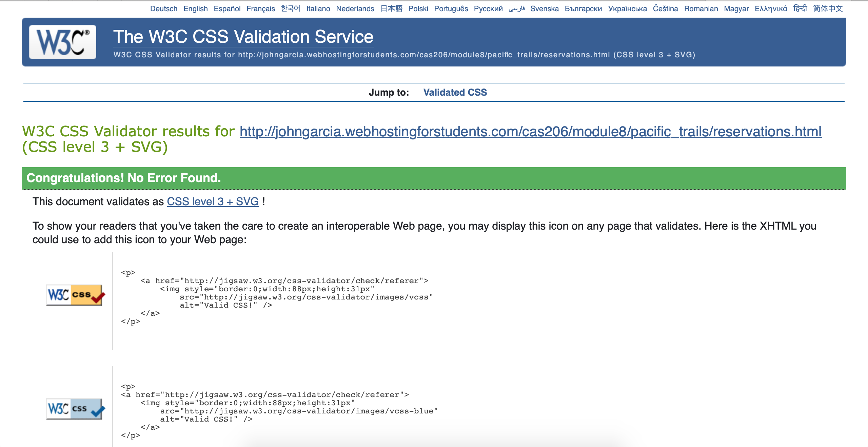Switch language to English
Viewport: 868px width, 447px height.
(x=195, y=8)
